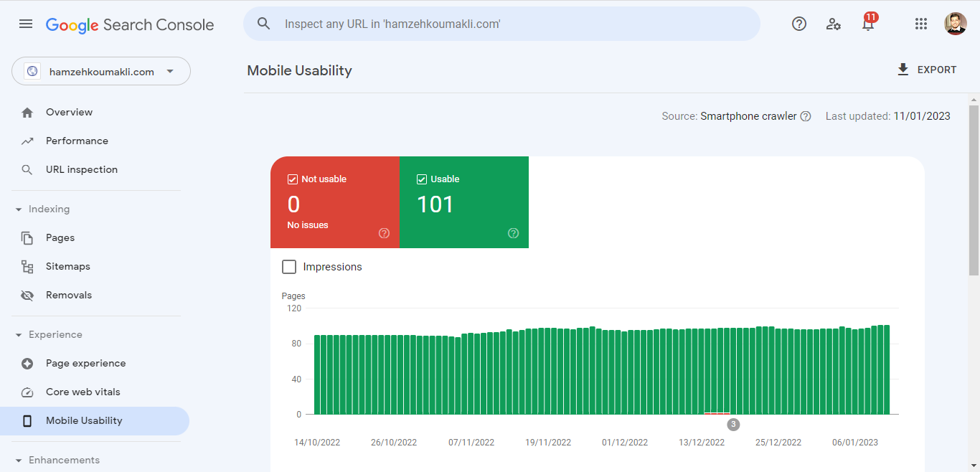
Task: Uncheck the Usable checkbox
Action: (422, 179)
